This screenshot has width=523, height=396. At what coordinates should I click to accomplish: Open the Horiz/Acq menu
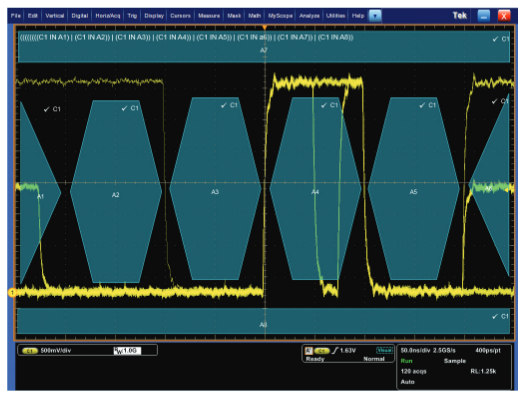107,16
